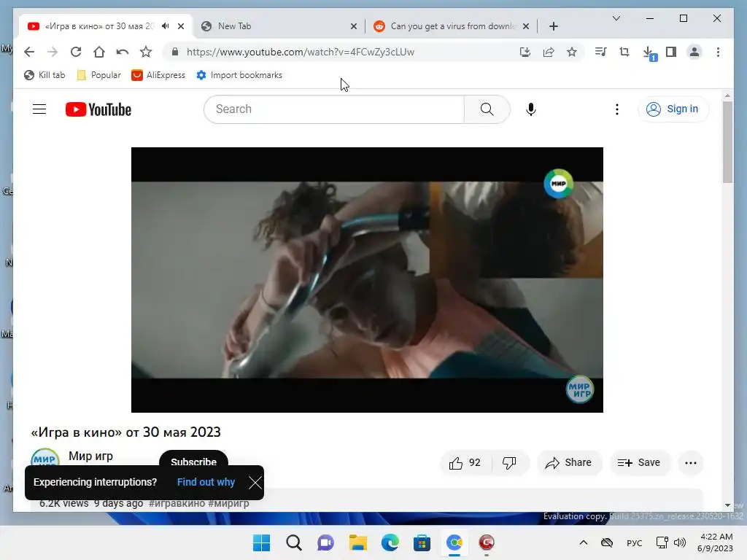Click the Мир игр watermark in video

[579, 389]
